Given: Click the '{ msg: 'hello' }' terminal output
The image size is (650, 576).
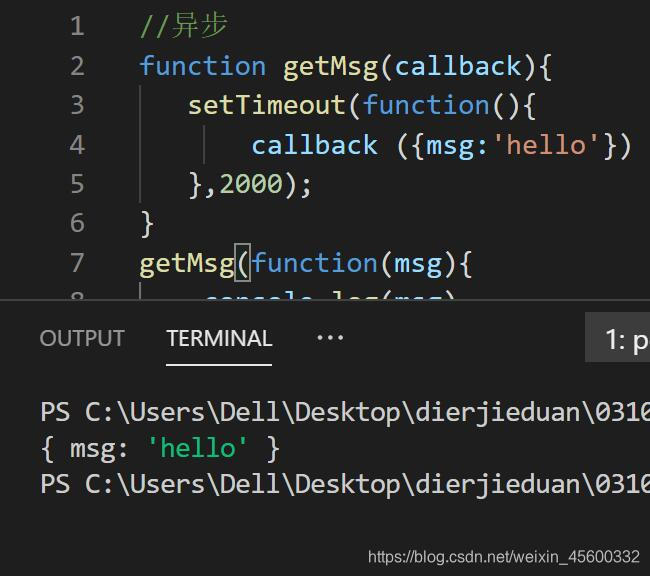Looking at the screenshot, I should 160,449.
